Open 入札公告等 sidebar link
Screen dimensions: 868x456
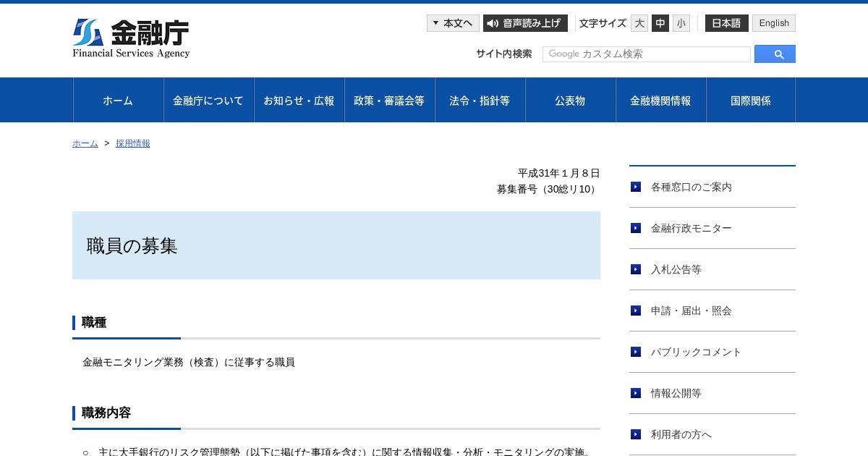point(676,269)
